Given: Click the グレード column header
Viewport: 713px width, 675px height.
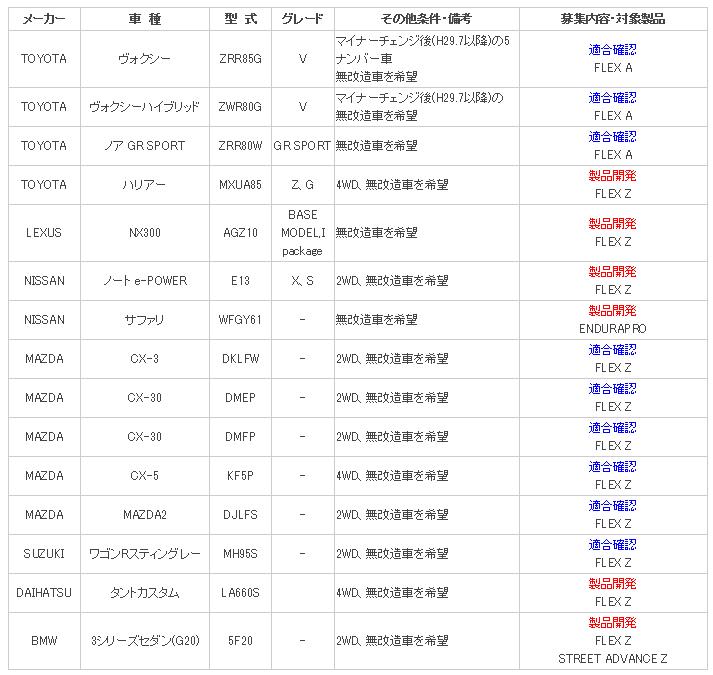Looking at the screenshot, I should (x=302, y=19).
